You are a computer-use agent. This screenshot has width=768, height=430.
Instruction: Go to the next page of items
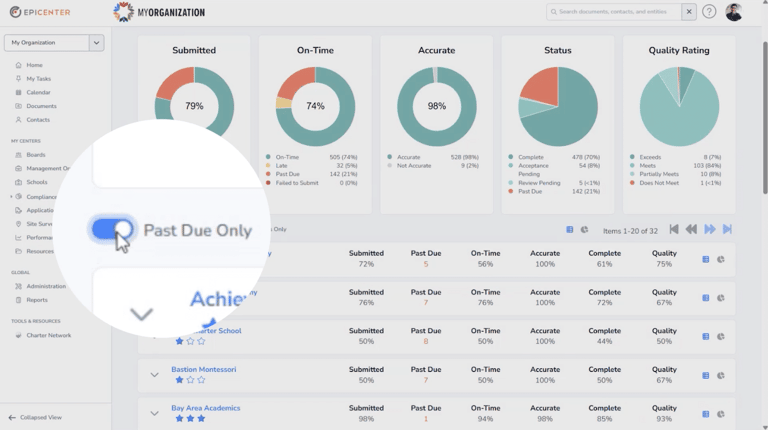pyautogui.click(x=709, y=229)
